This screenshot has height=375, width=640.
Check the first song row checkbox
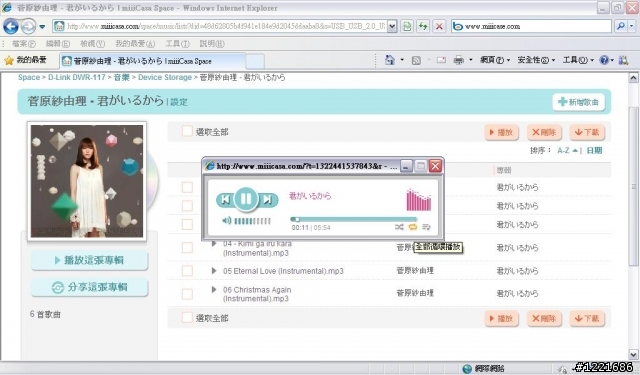click(187, 187)
